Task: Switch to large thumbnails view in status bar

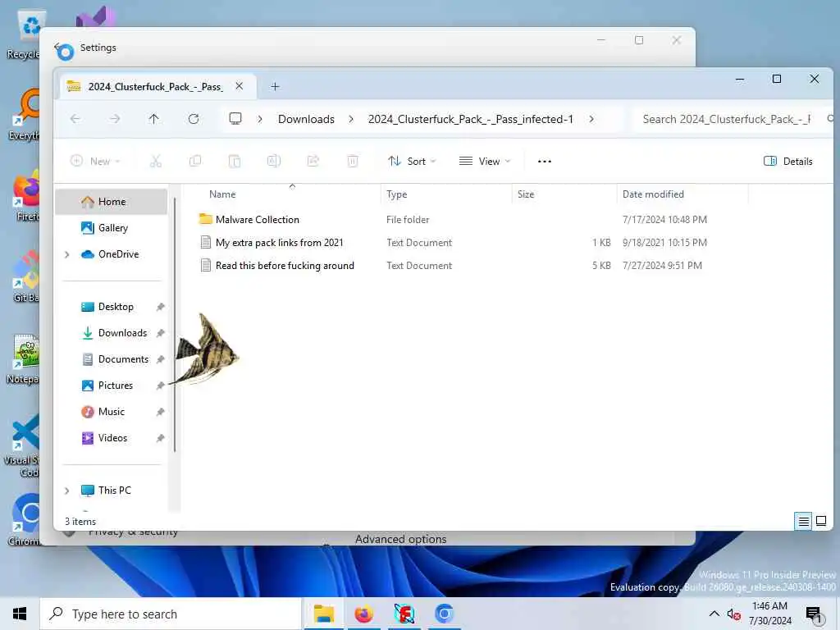Action: pyautogui.click(x=820, y=521)
